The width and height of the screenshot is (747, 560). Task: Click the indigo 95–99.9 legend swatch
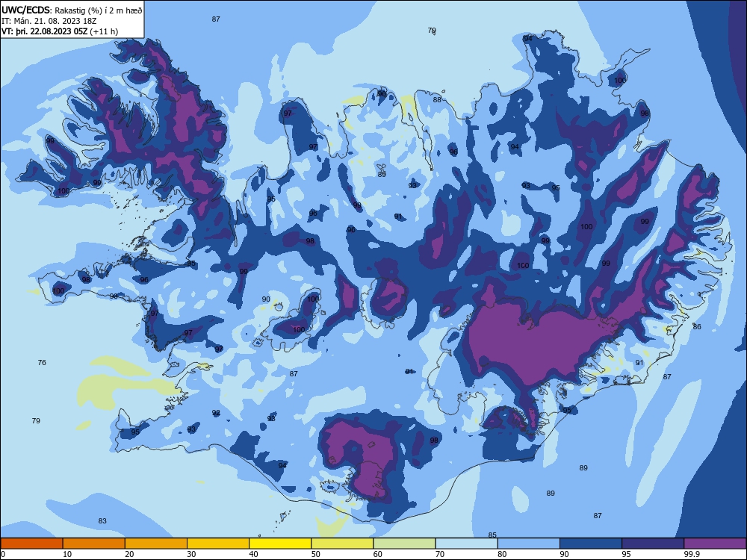coord(653,544)
